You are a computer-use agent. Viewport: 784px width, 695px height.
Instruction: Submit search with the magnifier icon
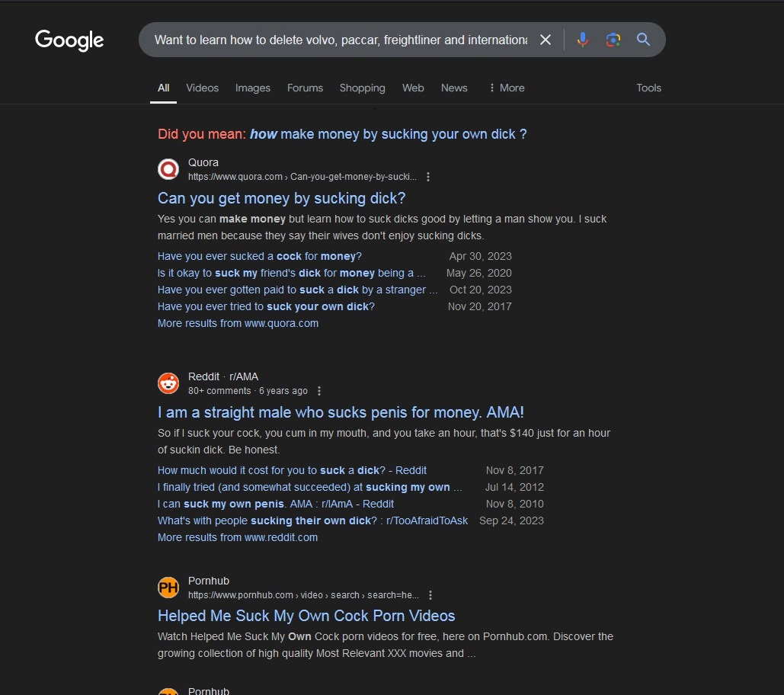click(643, 40)
